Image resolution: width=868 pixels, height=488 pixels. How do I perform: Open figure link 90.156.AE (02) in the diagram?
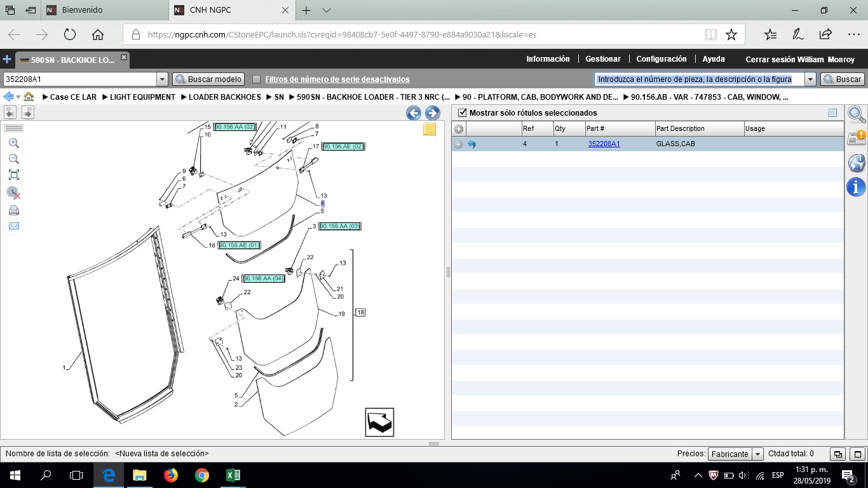343,147
